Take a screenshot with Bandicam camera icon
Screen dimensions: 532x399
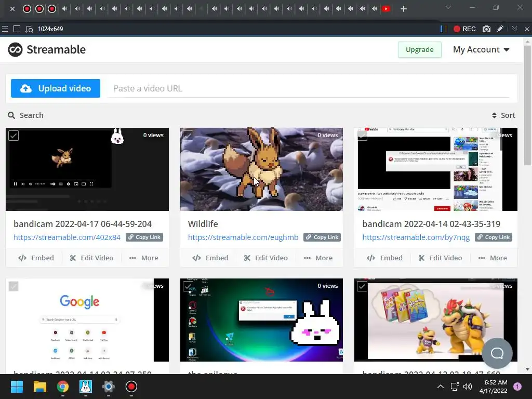pyautogui.click(x=486, y=29)
